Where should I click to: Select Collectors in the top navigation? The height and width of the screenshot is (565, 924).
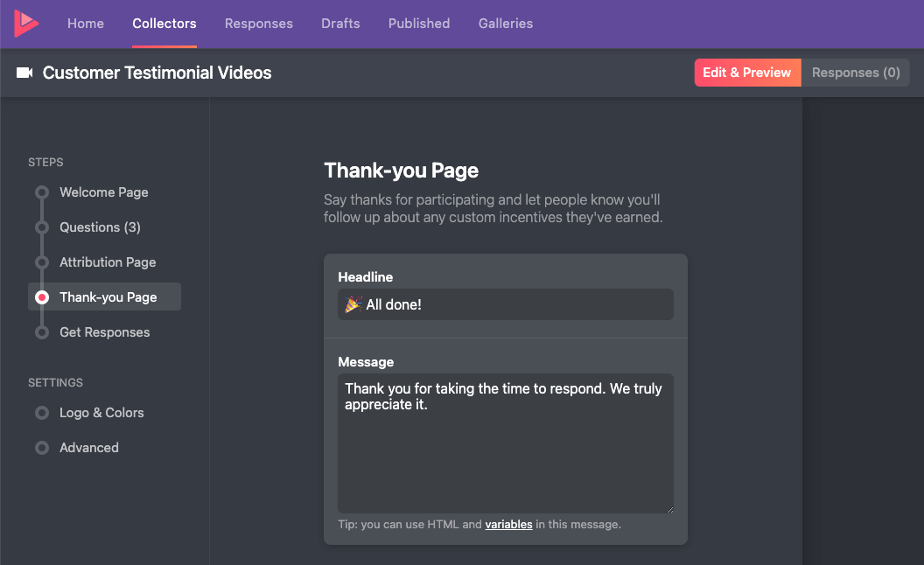click(164, 24)
